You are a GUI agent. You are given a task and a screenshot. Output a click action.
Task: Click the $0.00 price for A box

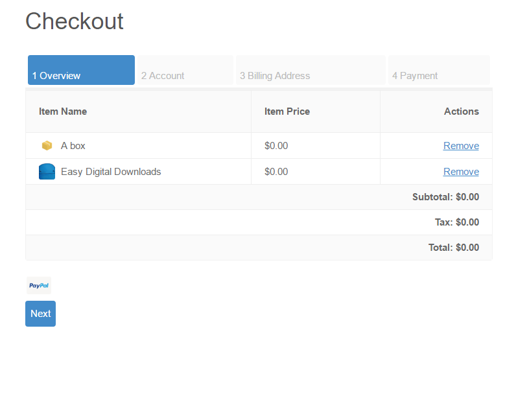click(276, 146)
